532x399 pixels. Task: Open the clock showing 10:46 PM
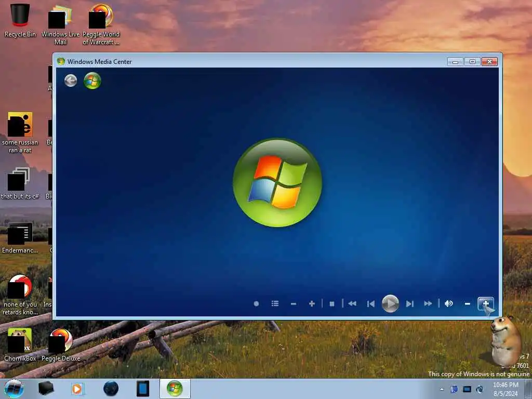click(506, 389)
